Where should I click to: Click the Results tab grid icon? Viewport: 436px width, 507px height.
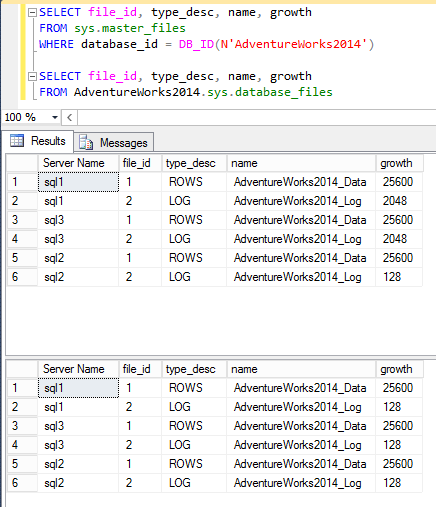(17, 141)
